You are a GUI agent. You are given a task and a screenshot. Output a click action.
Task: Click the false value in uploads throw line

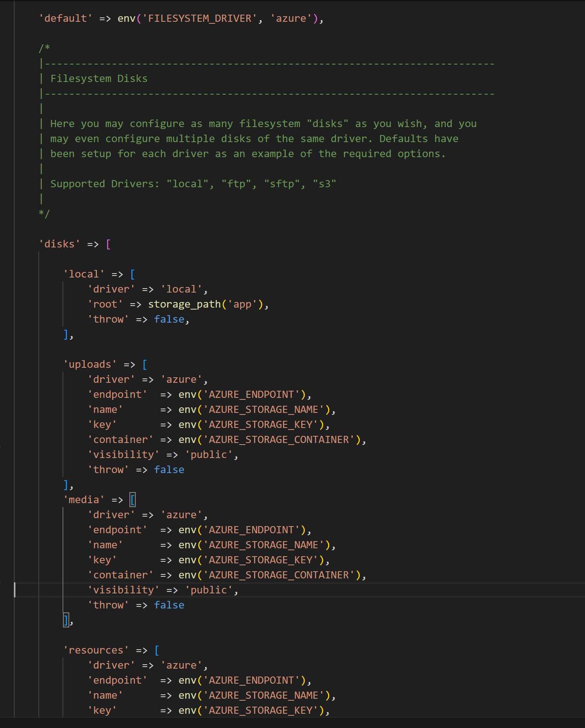point(169,470)
